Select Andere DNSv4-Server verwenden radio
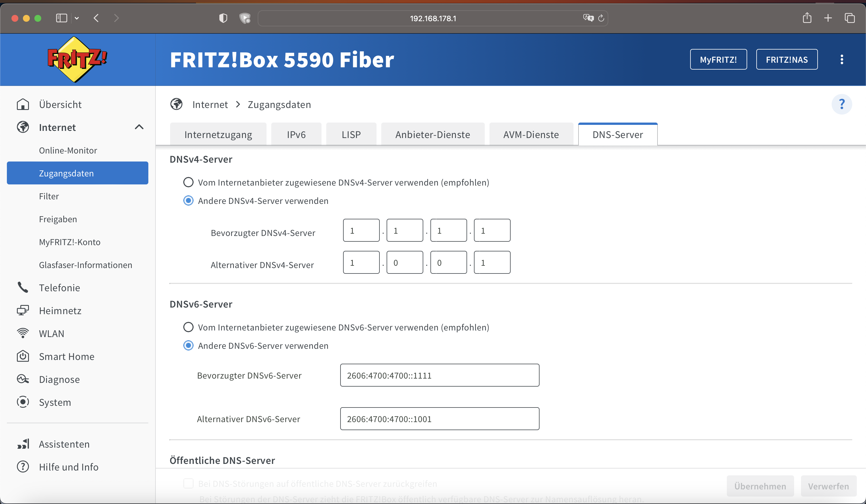This screenshot has height=504, width=866. click(188, 201)
